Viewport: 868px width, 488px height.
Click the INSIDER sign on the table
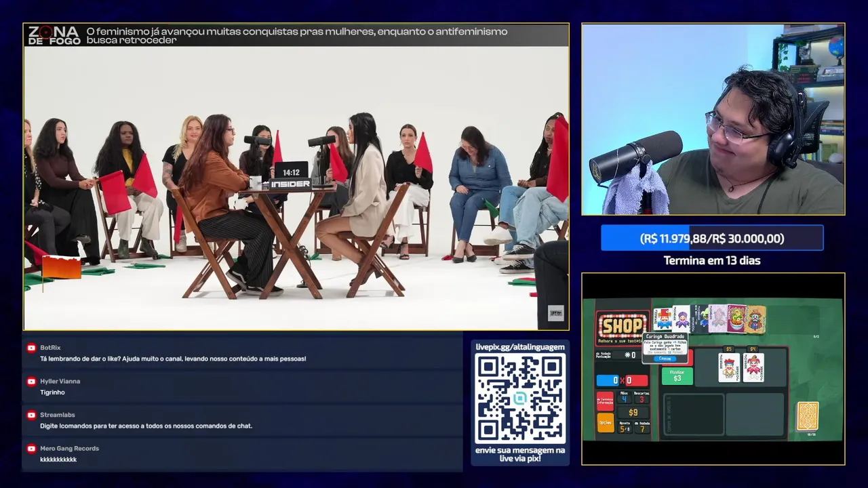pyautogui.click(x=291, y=184)
